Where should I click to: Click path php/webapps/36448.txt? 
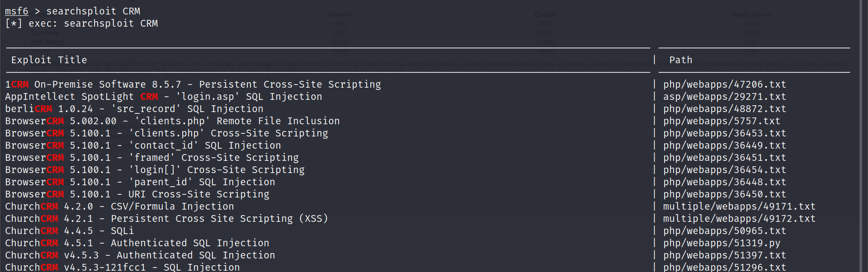coord(725,182)
